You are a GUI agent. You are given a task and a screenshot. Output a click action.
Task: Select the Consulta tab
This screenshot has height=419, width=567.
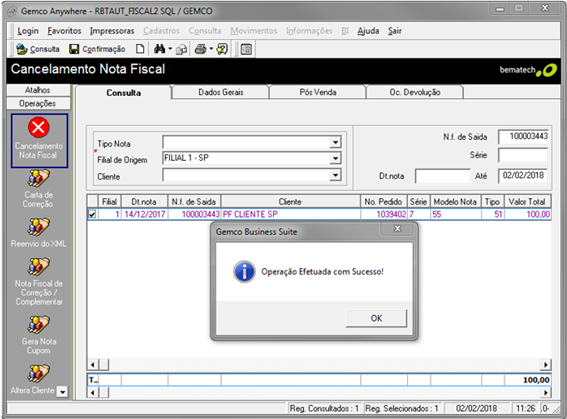click(x=124, y=93)
